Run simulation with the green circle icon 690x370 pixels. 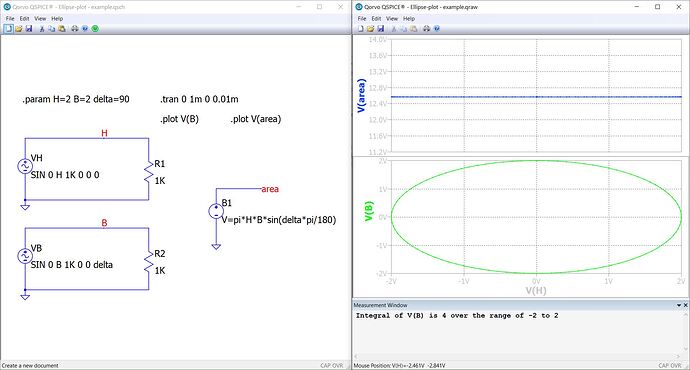[95, 29]
